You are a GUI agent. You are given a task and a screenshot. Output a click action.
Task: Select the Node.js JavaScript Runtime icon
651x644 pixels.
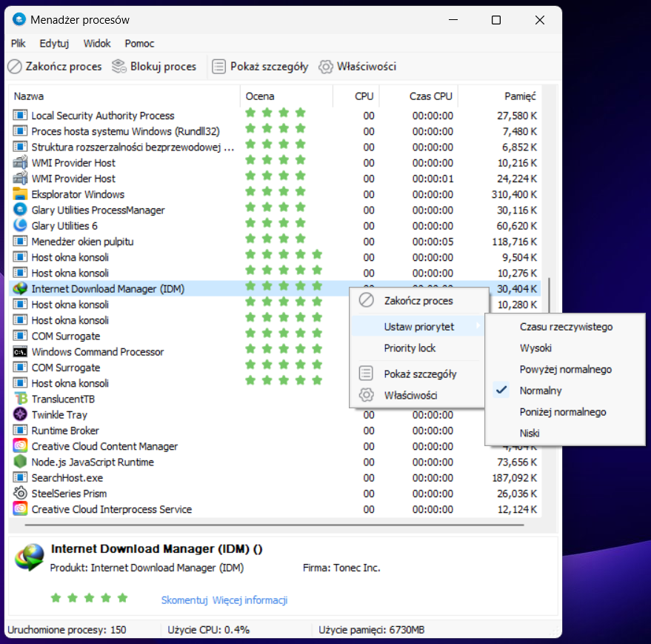click(x=20, y=462)
